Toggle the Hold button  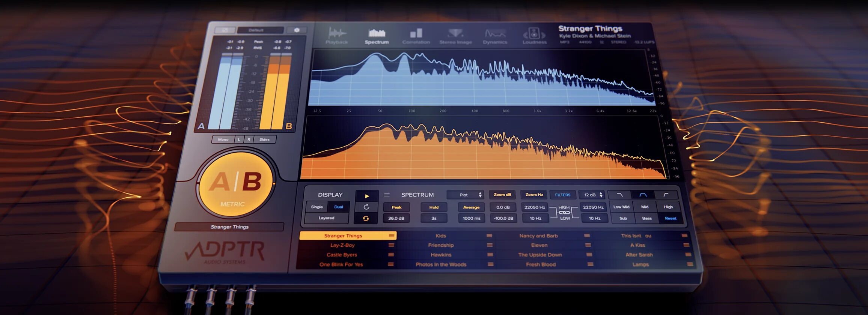tap(434, 207)
